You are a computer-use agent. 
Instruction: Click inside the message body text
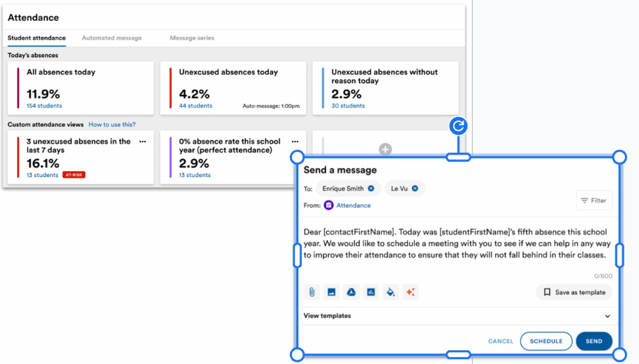tap(455, 244)
